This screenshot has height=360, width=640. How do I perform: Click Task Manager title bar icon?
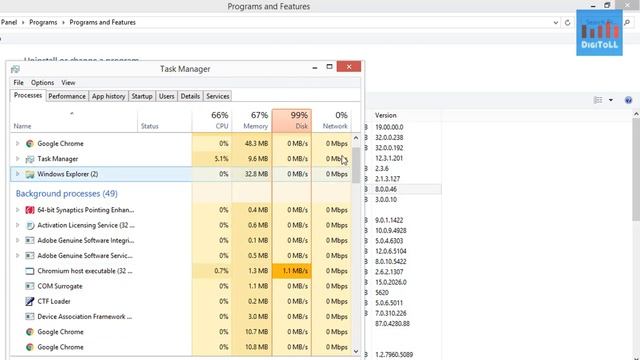click(16, 69)
